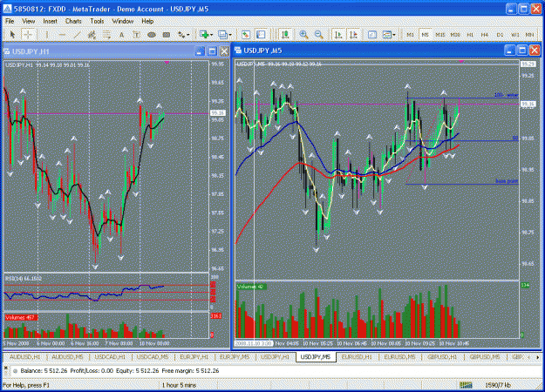Open the Help menu

147,21
